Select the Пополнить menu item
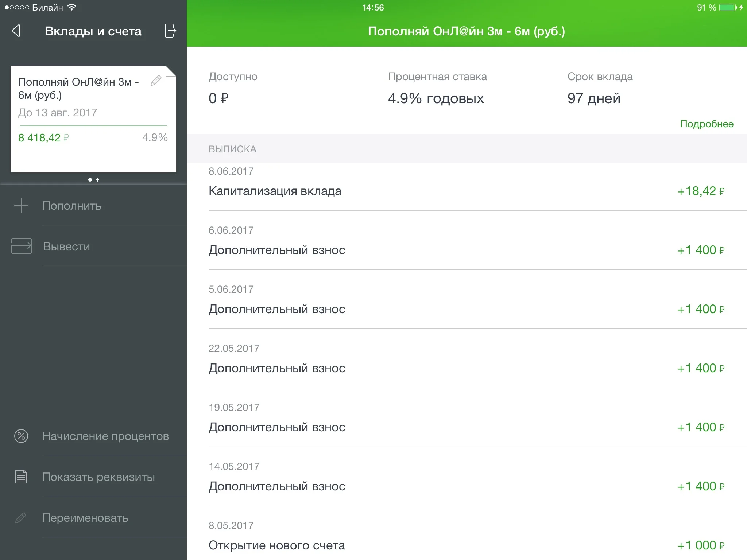This screenshot has height=560, width=747. click(x=72, y=206)
